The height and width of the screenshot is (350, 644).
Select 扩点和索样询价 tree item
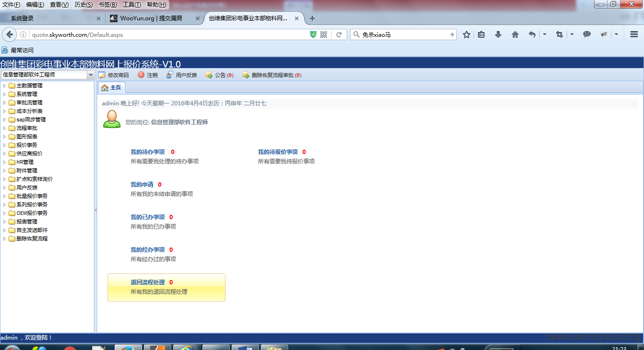point(34,179)
